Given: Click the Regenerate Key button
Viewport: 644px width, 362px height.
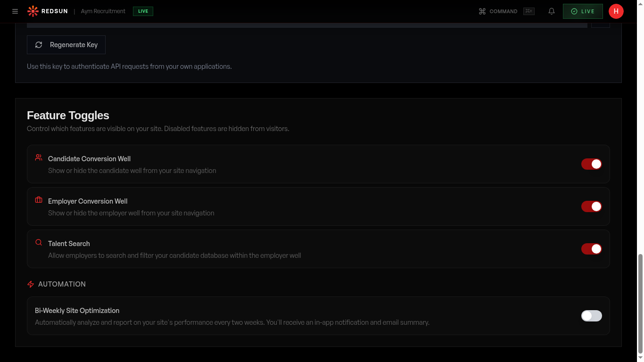Looking at the screenshot, I should coord(66,44).
